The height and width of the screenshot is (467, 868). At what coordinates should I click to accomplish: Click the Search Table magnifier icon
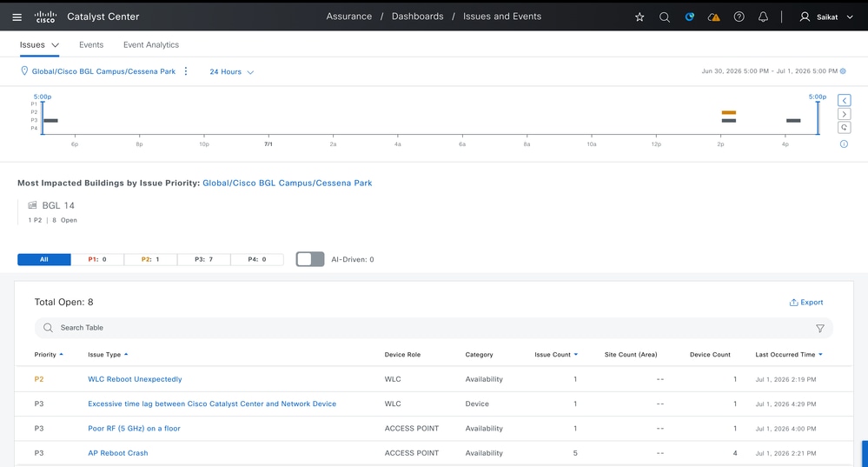pos(48,328)
